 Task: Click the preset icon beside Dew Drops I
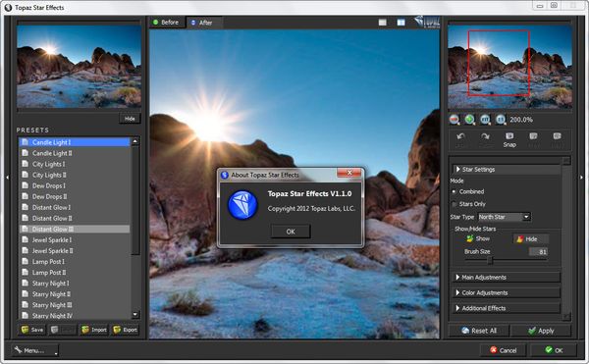(x=26, y=185)
